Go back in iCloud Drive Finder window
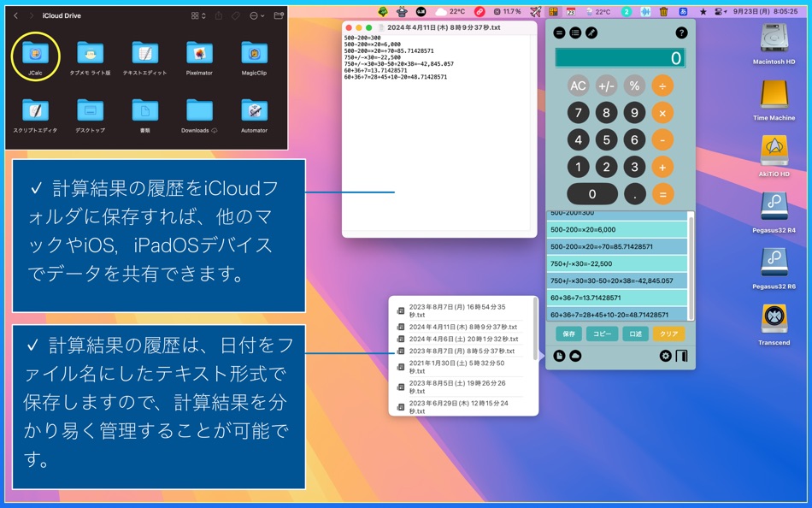 (16, 16)
